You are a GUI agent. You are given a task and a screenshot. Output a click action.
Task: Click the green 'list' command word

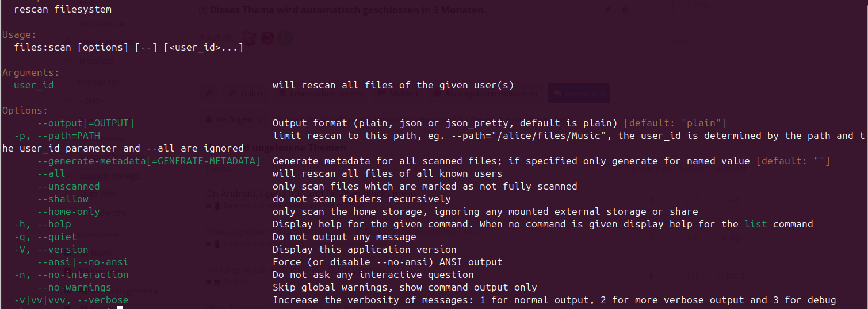click(x=755, y=224)
